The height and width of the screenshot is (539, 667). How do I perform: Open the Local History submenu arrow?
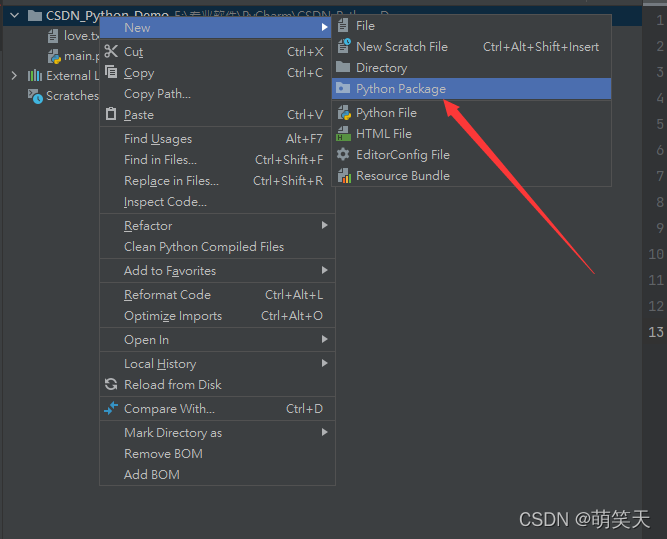(325, 363)
